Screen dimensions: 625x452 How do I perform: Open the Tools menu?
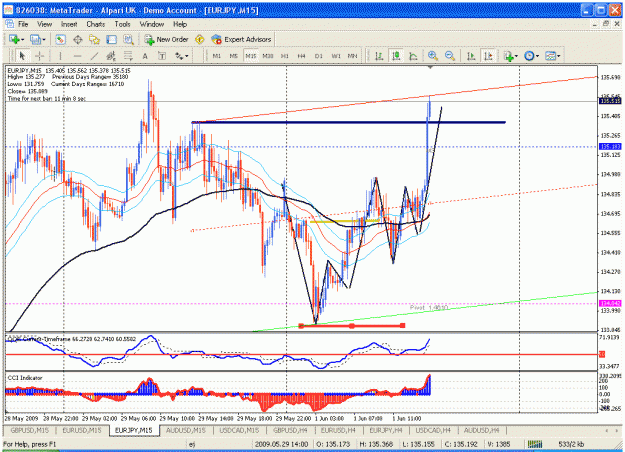[x=122, y=24]
